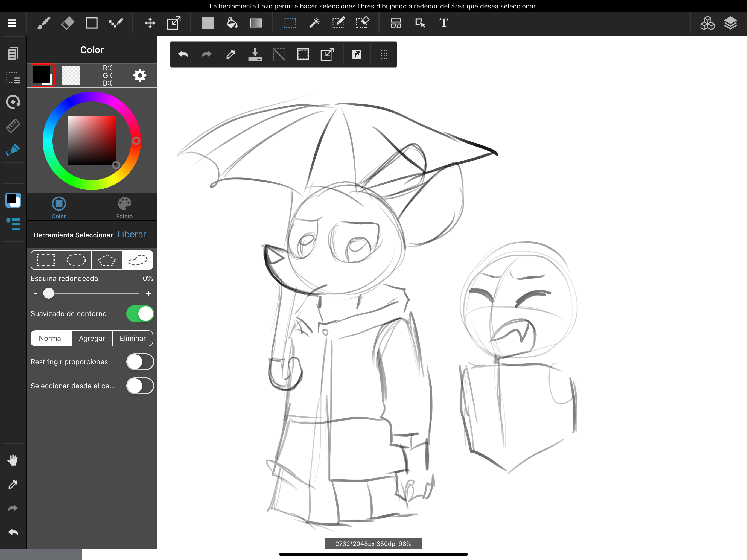Enable Seleccionar desde el centro switch
Image resolution: width=747 pixels, height=560 pixels.
[x=140, y=386]
